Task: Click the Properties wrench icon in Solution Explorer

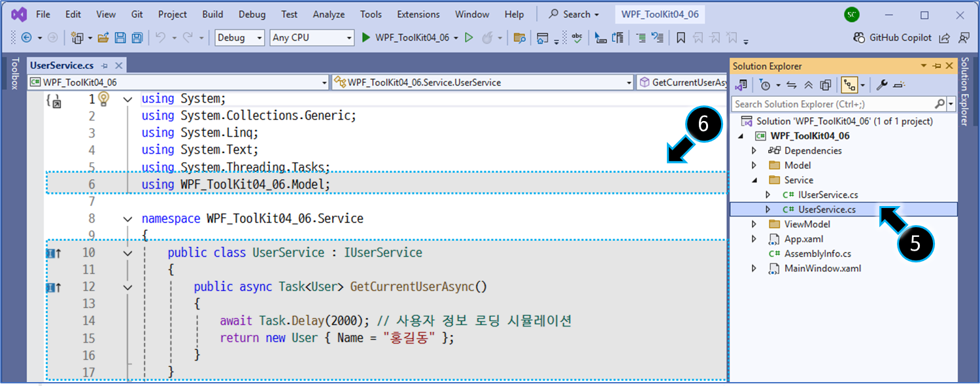Action: [x=882, y=85]
